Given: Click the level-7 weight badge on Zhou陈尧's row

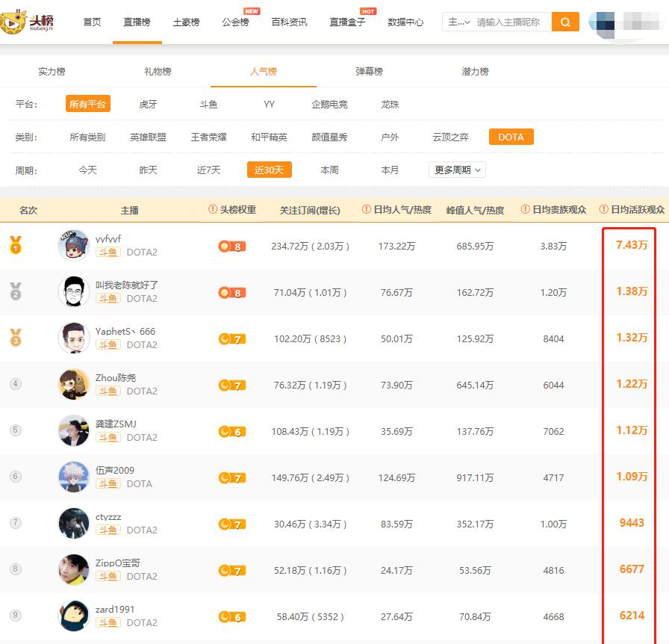Looking at the screenshot, I should click(x=233, y=384).
